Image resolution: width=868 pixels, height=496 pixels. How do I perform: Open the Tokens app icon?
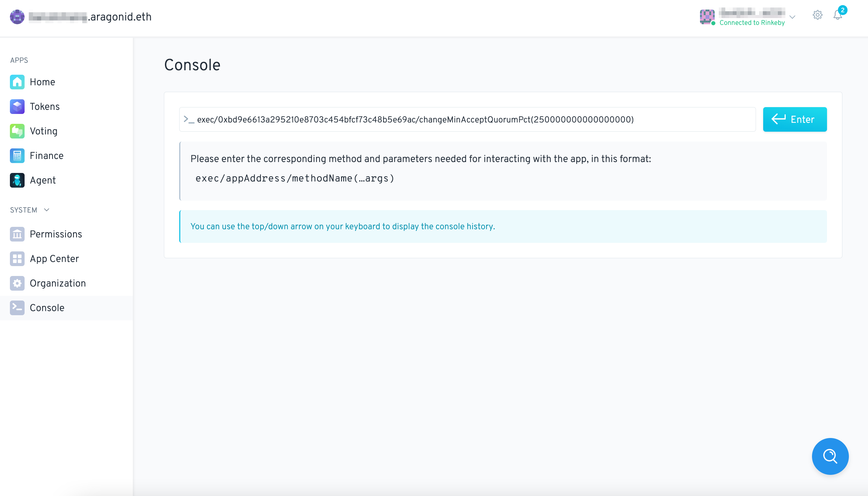pyautogui.click(x=17, y=106)
